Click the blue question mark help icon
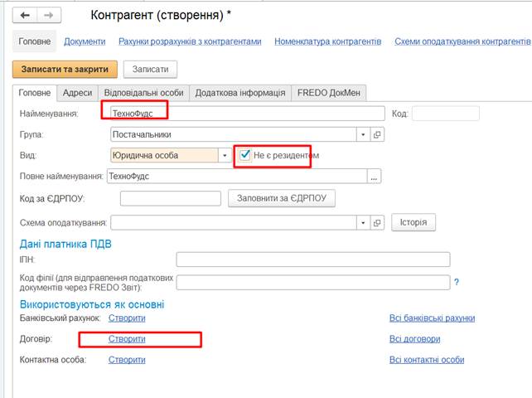Screen dimensions: 532x398 [456, 283]
